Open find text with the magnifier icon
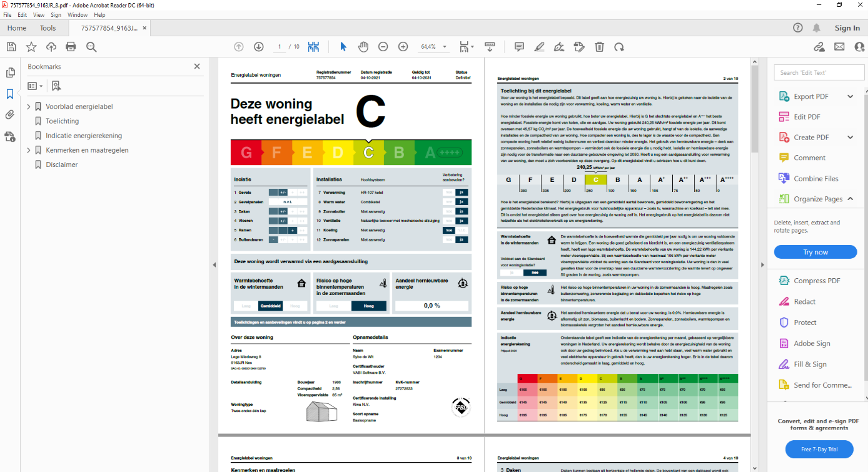This screenshot has width=868, height=472. point(91,47)
